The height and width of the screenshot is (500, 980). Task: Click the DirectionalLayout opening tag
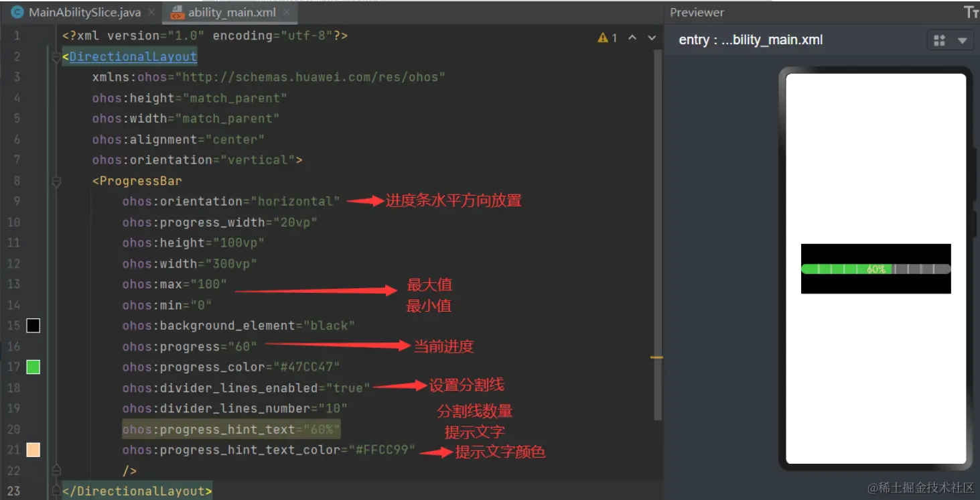tap(129, 57)
